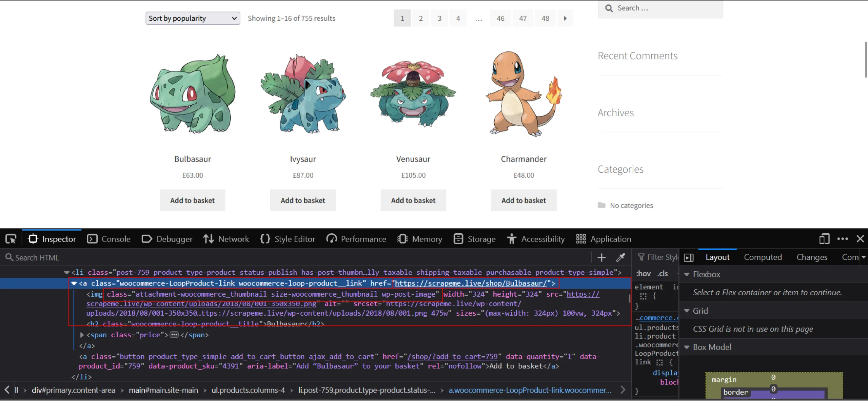
Task: Open the Storage tab
Action: coord(474,239)
